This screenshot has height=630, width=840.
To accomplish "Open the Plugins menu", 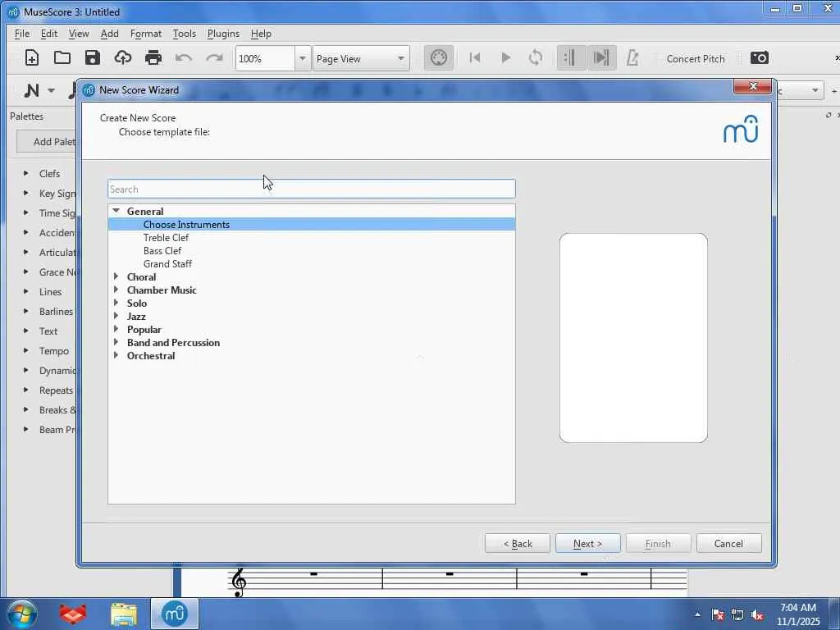I will click(x=223, y=33).
